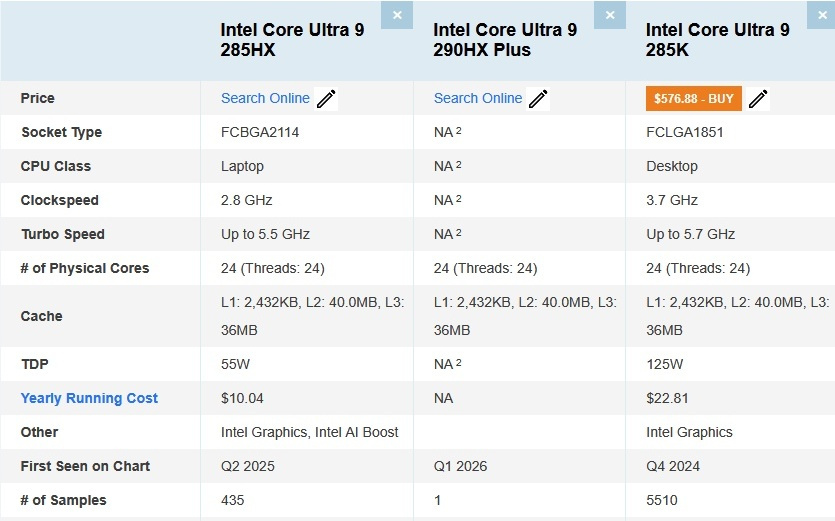Click the CPU Class row label
835x521 pixels.
(x=55, y=166)
